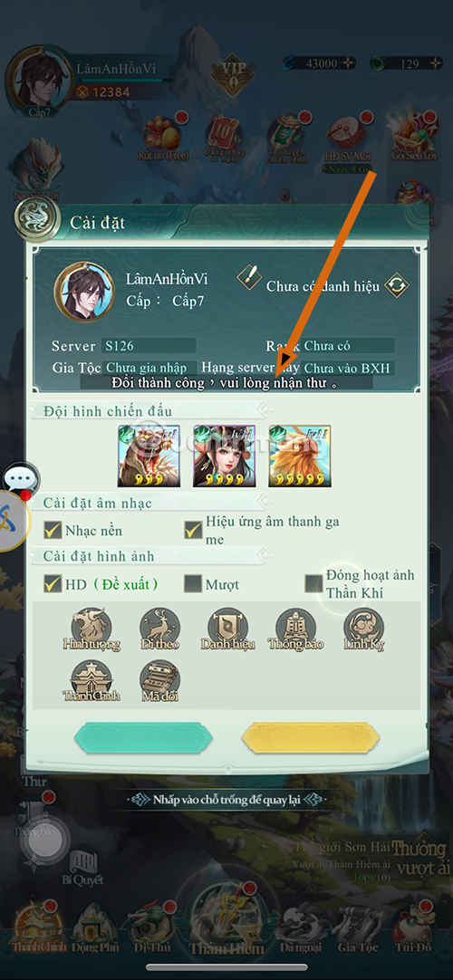
Task: Open the Thành Chính building icon
Action: pos(92,680)
